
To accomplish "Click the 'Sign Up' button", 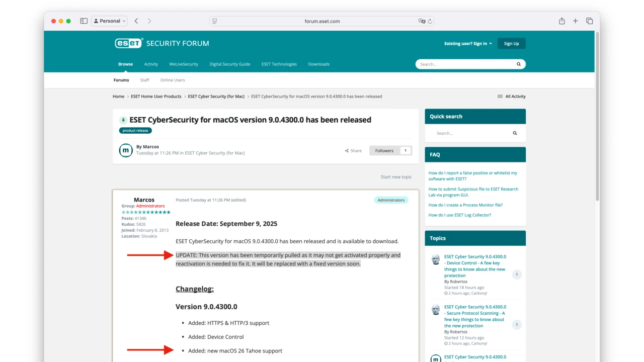I will (511, 43).
